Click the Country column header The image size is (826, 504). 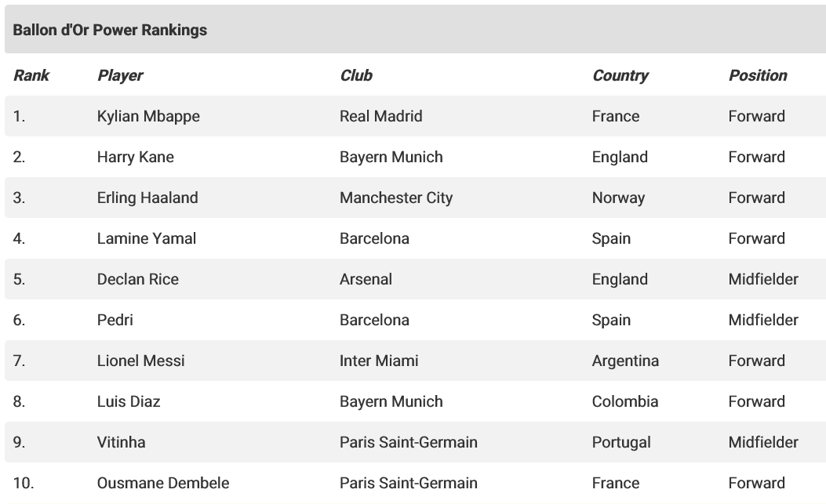coord(620,75)
